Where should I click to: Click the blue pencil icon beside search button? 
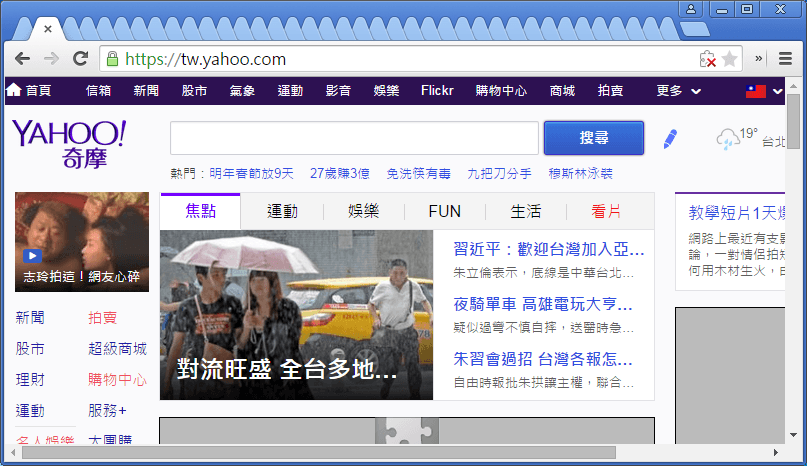(670, 138)
